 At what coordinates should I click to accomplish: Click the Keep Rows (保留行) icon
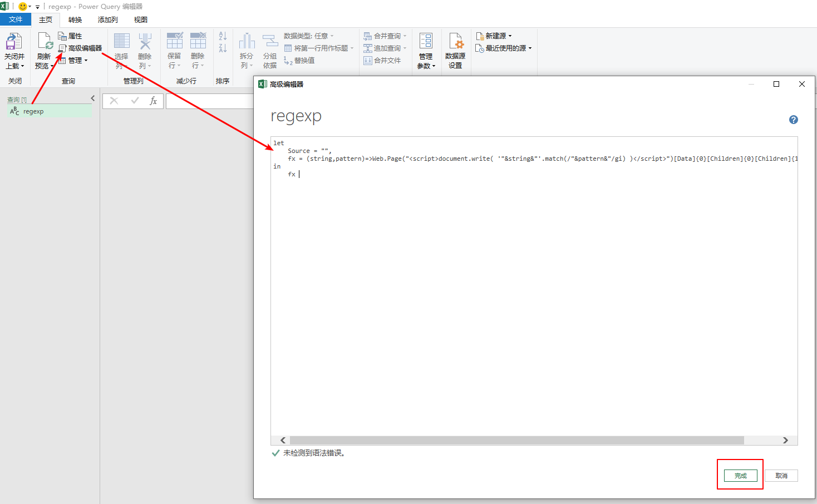175,41
